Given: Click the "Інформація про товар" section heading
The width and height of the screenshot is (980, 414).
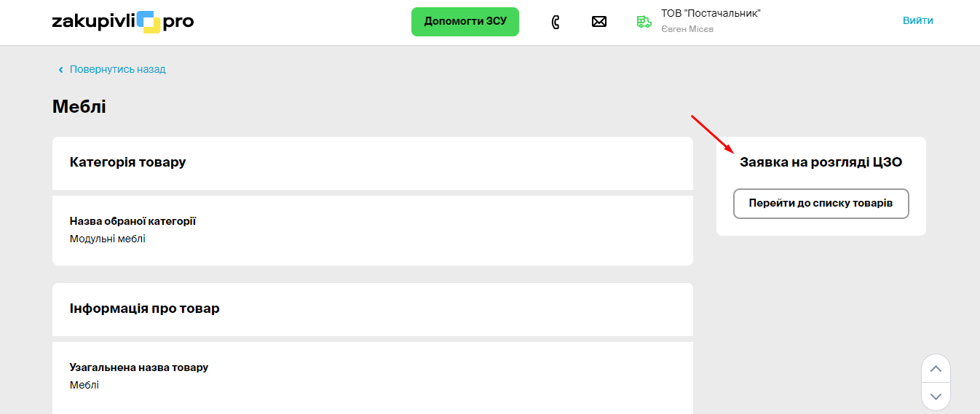Looking at the screenshot, I should pos(144,308).
